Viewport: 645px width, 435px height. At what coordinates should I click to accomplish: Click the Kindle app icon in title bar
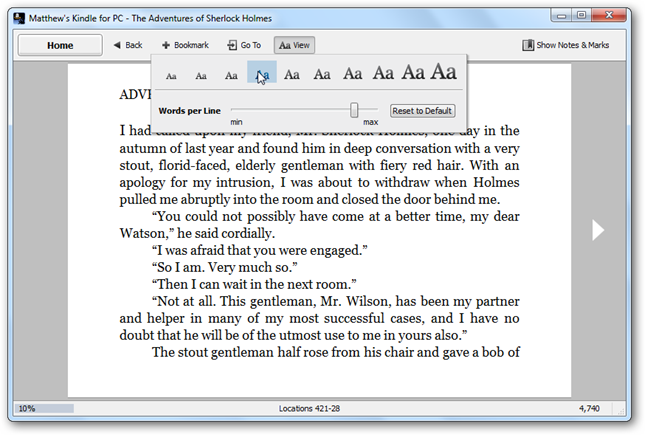(19, 19)
